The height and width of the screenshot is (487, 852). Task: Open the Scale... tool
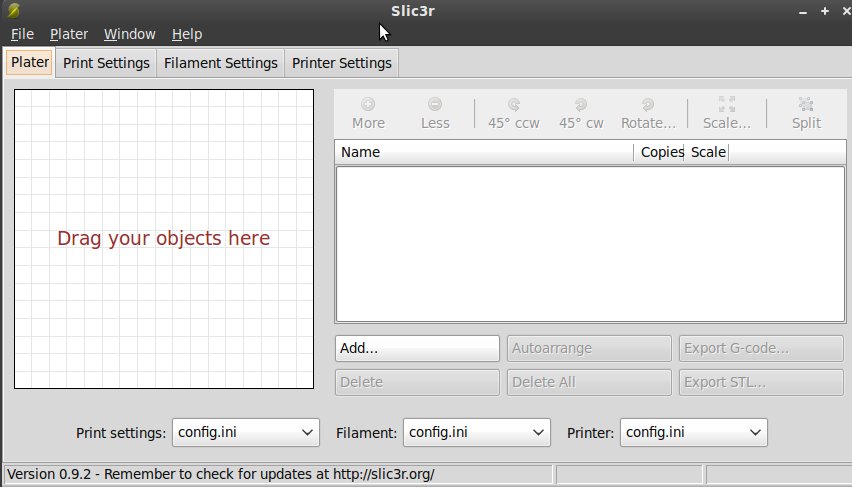click(x=726, y=112)
